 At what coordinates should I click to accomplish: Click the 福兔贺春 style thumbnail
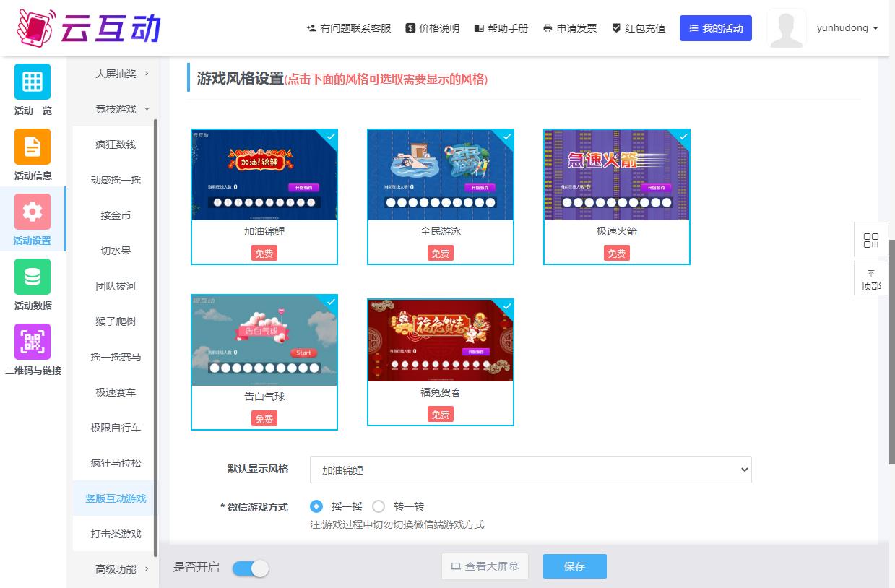coord(441,340)
